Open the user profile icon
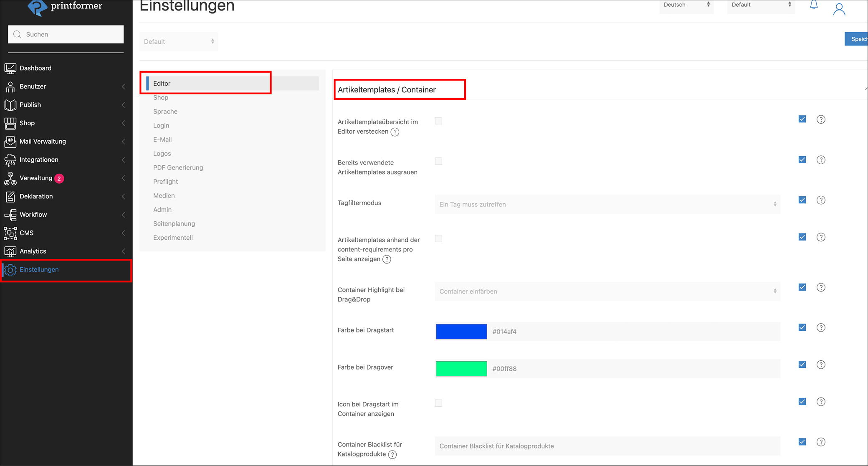Image resolution: width=868 pixels, height=466 pixels. (839, 9)
